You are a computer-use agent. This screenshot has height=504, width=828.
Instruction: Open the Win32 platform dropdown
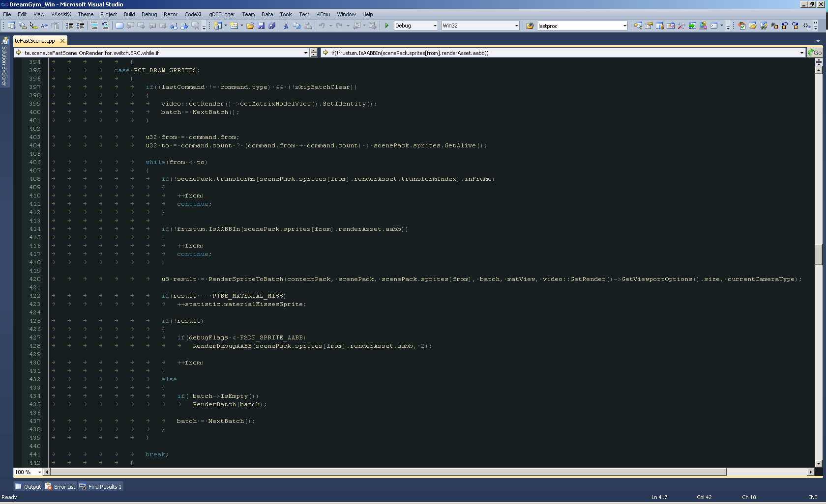[x=516, y=26]
